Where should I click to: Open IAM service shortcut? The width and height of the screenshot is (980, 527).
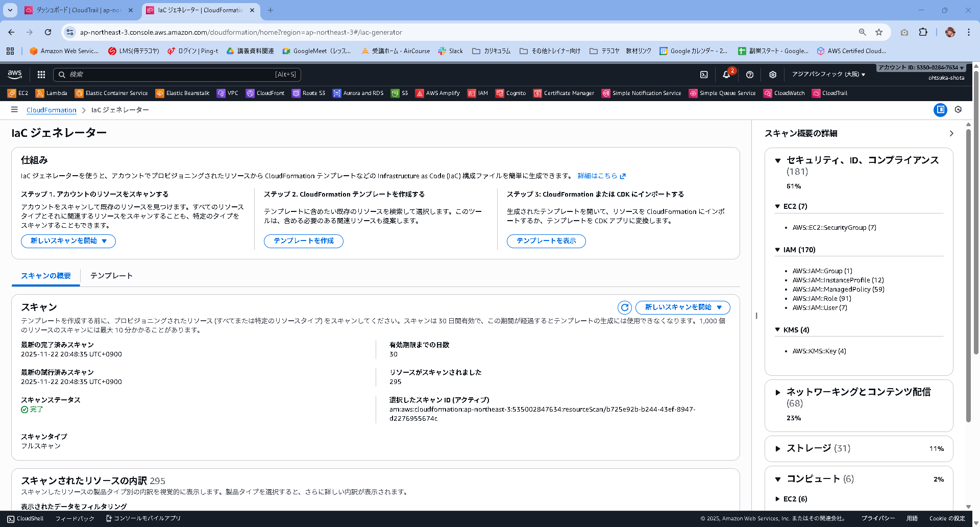tap(478, 93)
